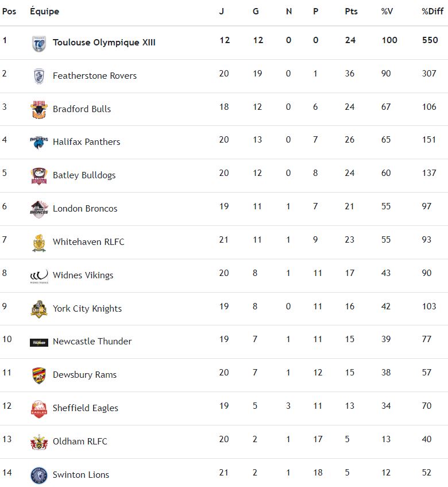The width and height of the screenshot is (448, 487).
Task: Click the Batley Bulldogs badge
Action: tap(39, 175)
